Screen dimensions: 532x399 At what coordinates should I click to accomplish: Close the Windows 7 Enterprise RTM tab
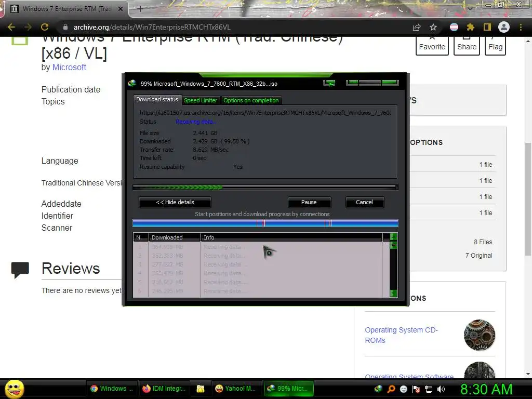click(x=121, y=9)
